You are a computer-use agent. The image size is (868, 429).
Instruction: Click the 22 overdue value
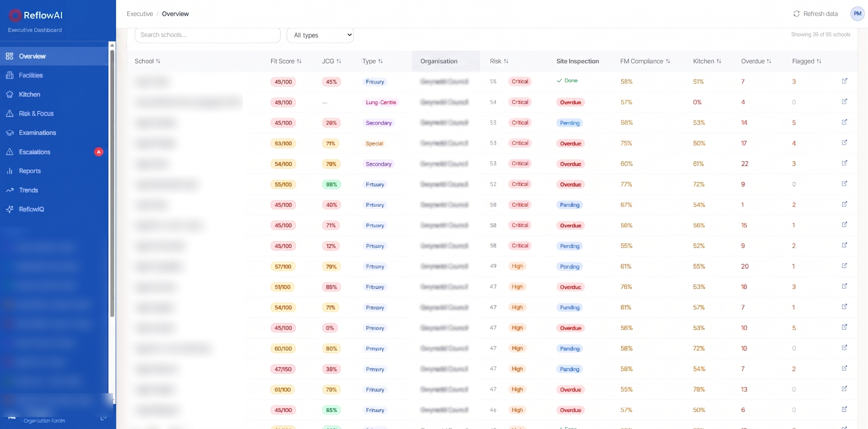[x=745, y=164]
